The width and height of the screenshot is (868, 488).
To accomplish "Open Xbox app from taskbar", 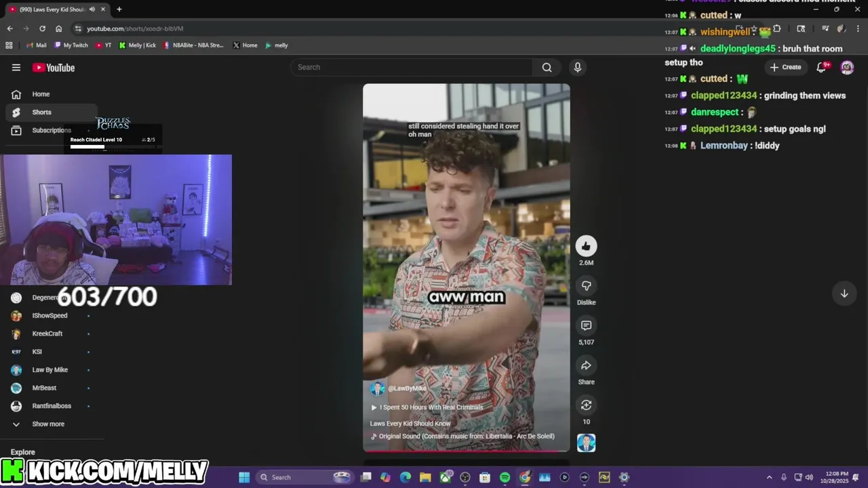I will click(x=446, y=477).
